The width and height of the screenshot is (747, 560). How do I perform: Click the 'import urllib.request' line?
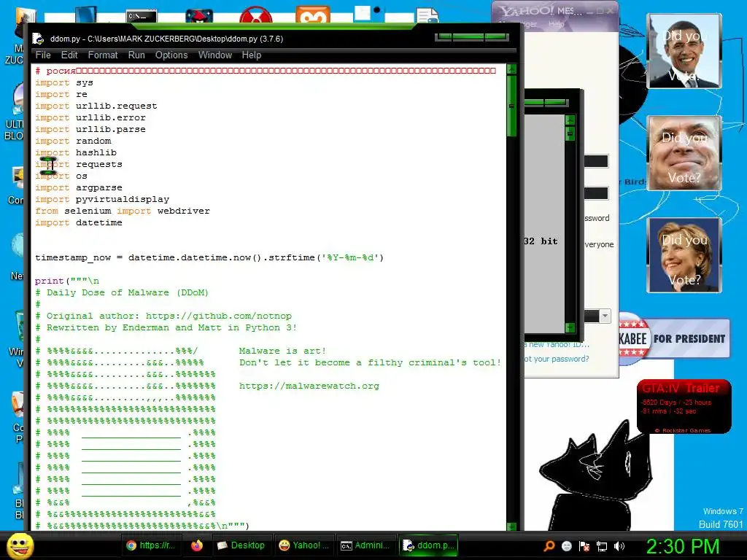[96, 106]
